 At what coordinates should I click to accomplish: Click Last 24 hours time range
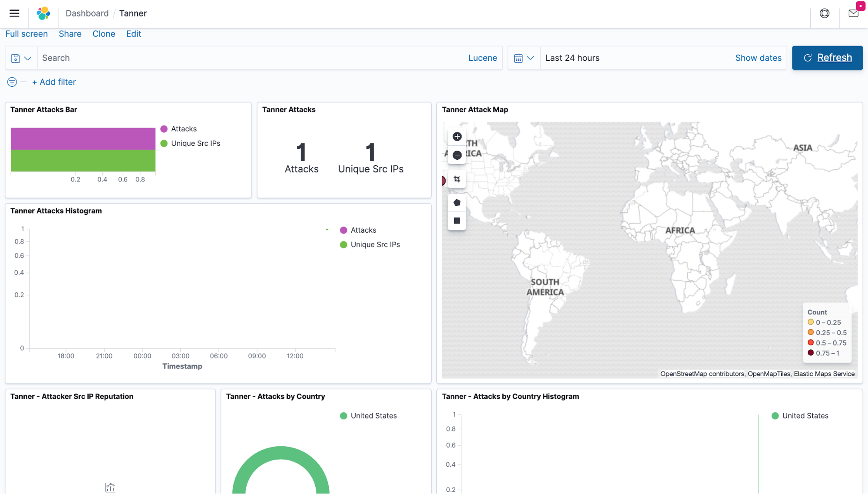click(572, 58)
